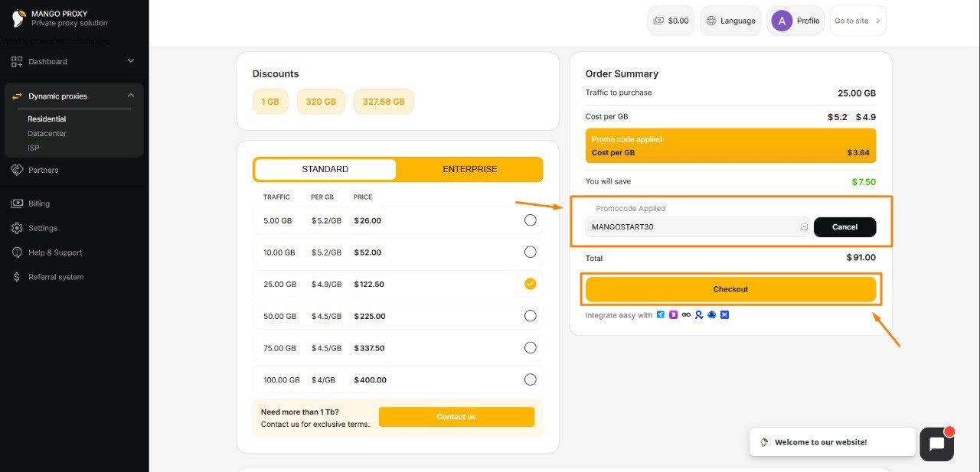980x472 pixels.
Task: Click the last blue square integration icon
Action: [x=724, y=314]
